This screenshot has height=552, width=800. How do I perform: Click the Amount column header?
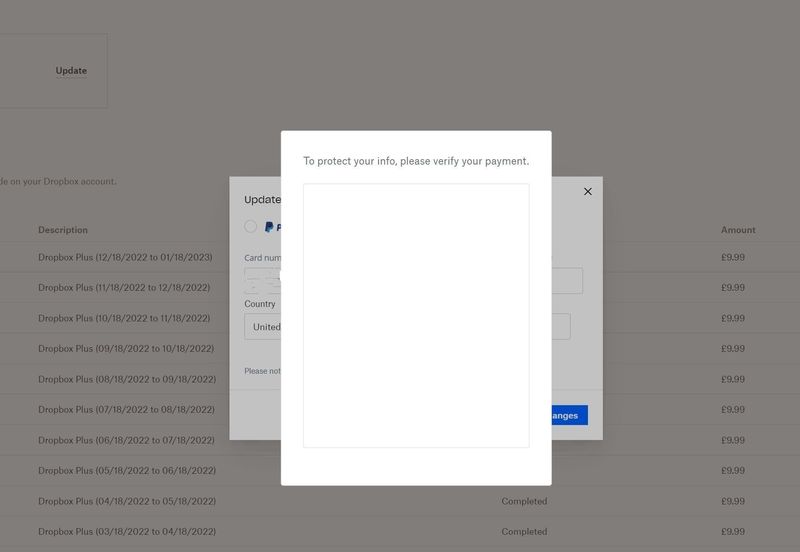coord(738,230)
